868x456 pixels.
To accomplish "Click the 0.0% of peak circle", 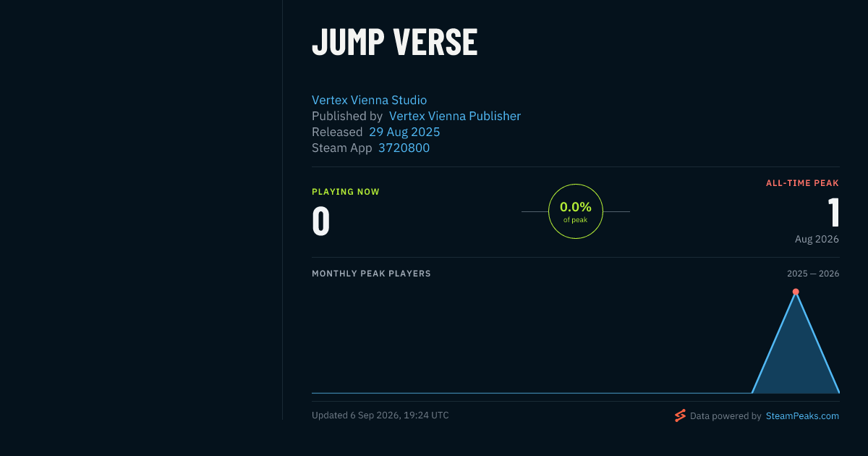I will click(576, 211).
